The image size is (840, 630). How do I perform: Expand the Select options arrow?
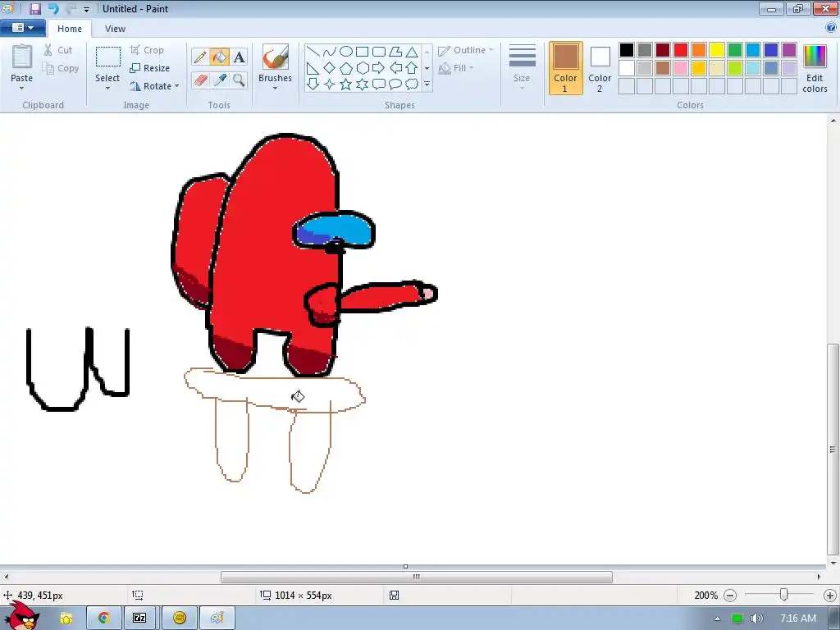point(107,88)
